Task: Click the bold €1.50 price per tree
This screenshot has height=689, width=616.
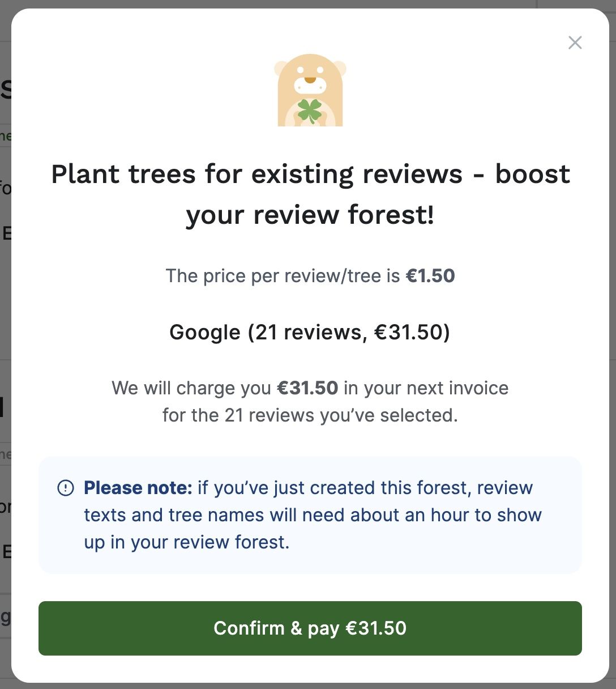Action: pos(430,276)
